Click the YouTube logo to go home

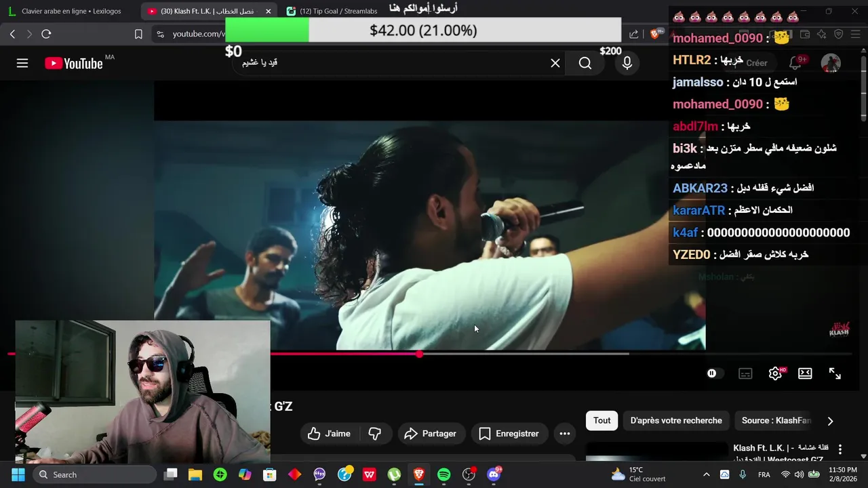tap(74, 63)
